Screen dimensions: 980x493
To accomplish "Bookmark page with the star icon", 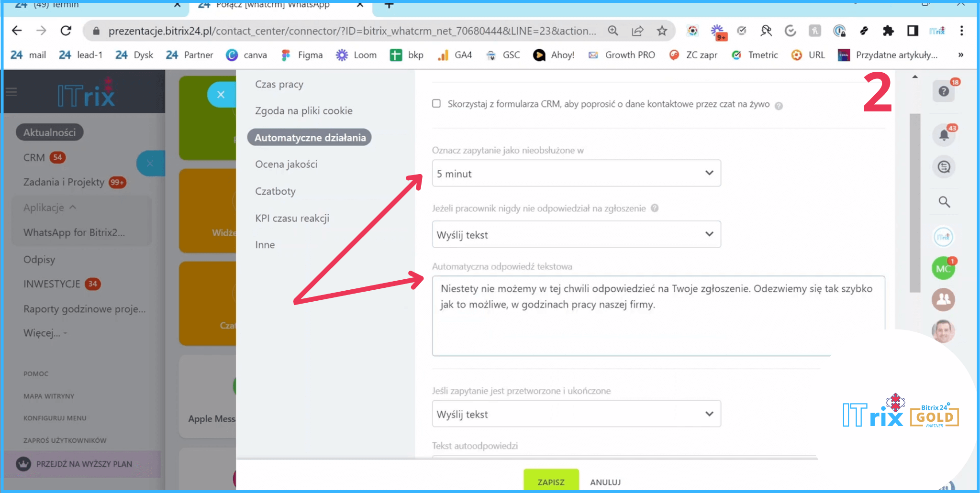I will tap(662, 31).
